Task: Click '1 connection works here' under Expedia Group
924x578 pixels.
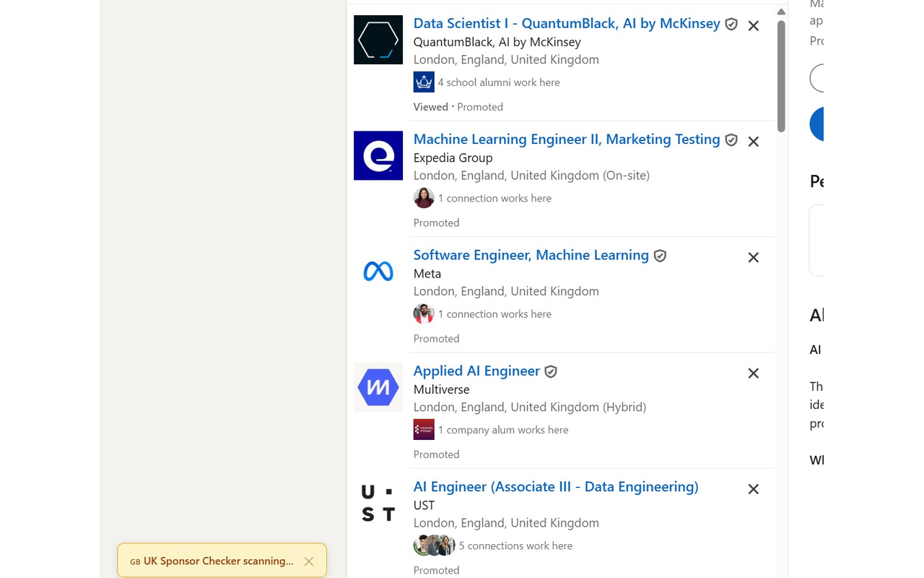Action: point(494,198)
